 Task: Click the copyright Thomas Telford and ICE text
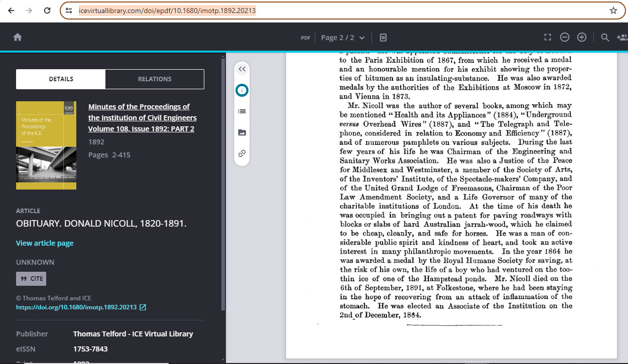(54, 298)
